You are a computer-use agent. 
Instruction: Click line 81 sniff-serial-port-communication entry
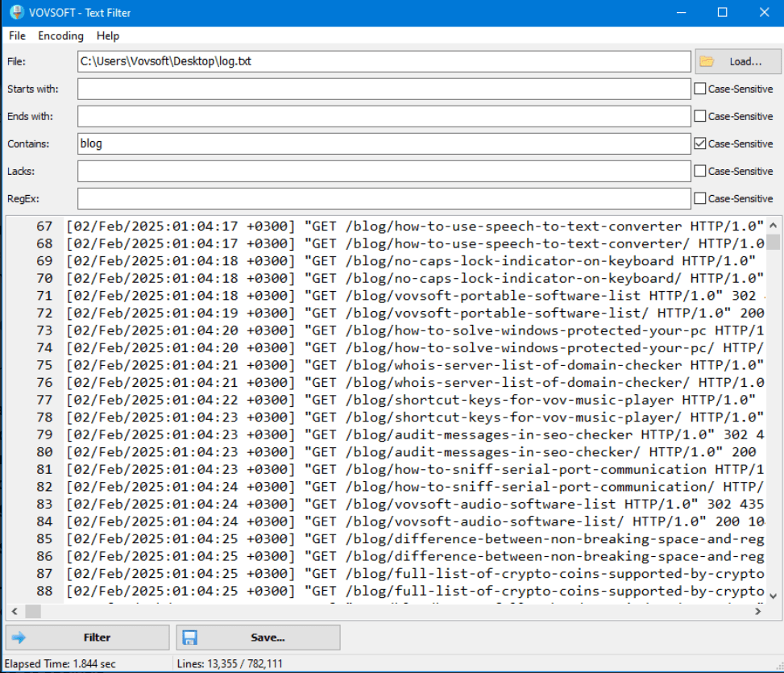coord(415,470)
